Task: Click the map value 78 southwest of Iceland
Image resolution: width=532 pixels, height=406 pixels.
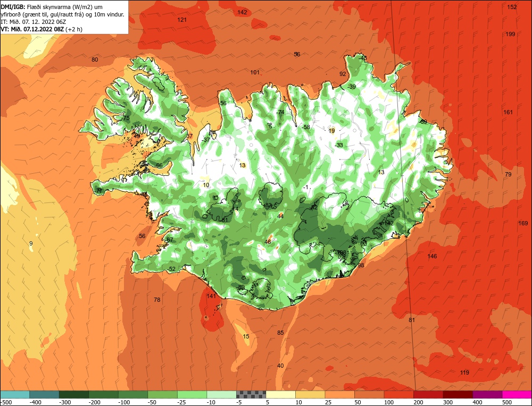Action: pyautogui.click(x=157, y=300)
